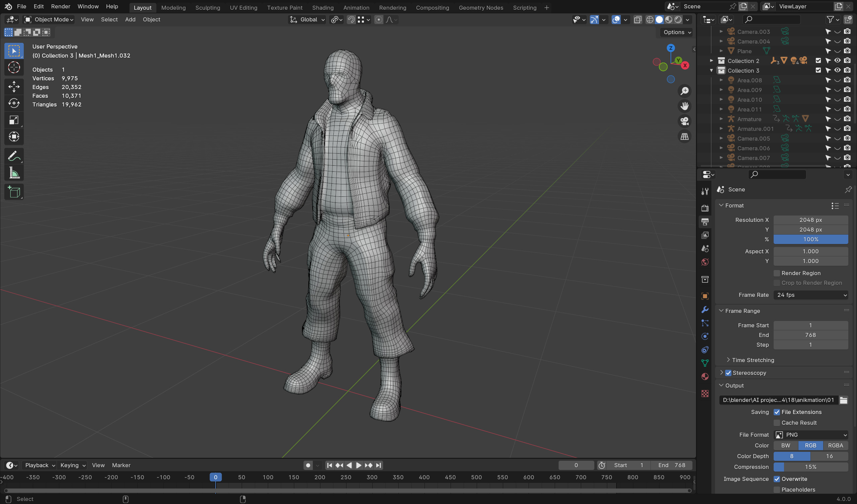Open the Frame Rate dropdown
The width and height of the screenshot is (857, 504).
(x=811, y=295)
